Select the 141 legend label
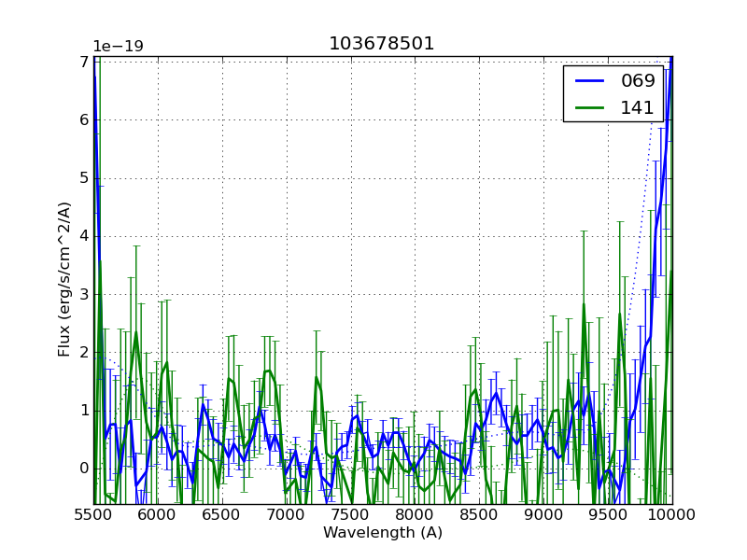Viewport: 747px width, 560px height. click(638, 107)
